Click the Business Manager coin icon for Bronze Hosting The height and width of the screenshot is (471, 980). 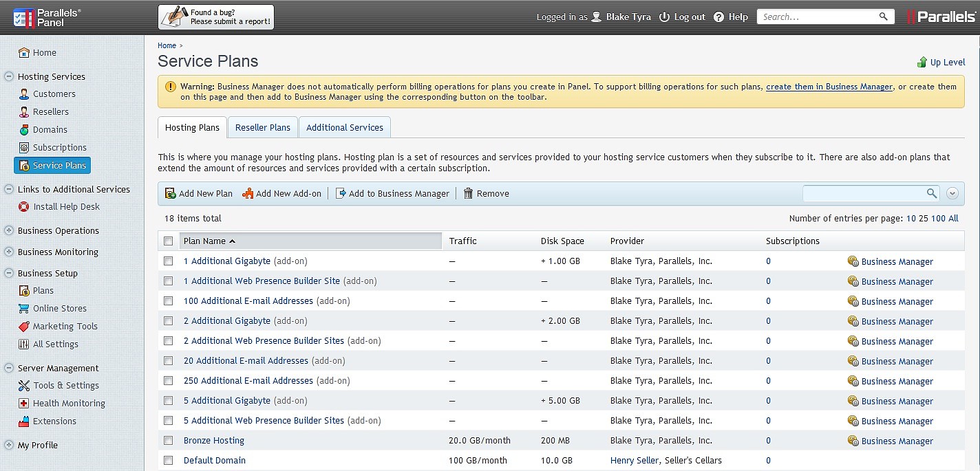853,440
